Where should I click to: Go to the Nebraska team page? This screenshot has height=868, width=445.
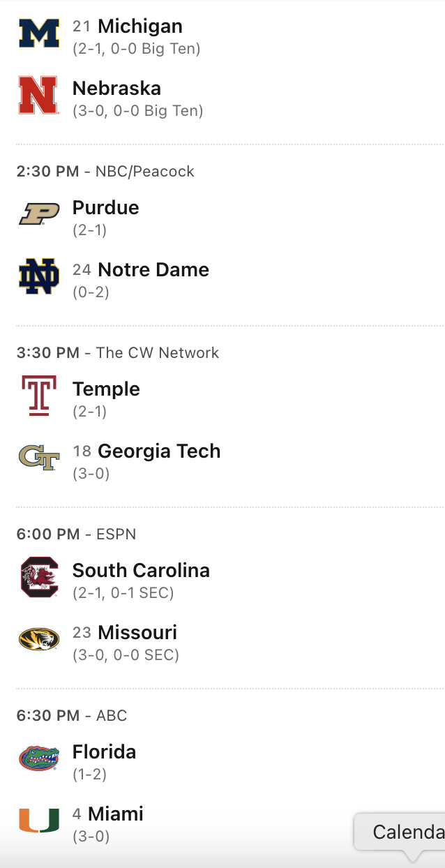coord(116,89)
